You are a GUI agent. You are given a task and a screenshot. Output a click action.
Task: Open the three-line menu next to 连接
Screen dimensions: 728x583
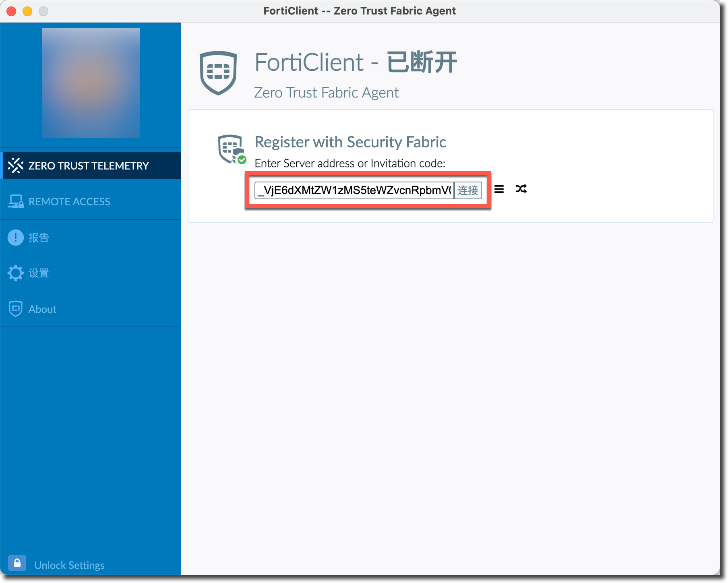click(x=499, y=189)
